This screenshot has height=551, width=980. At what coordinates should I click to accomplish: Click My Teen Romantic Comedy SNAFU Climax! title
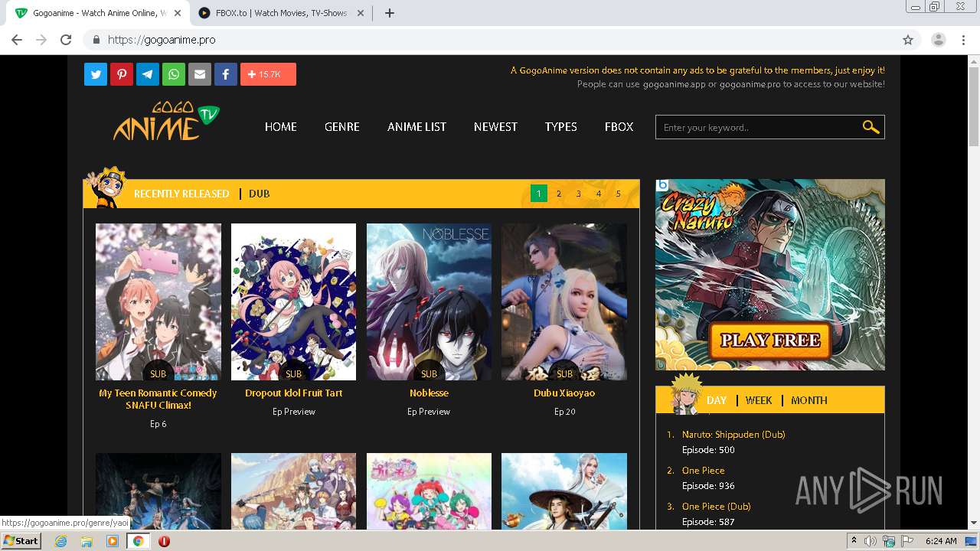[158, 399]
